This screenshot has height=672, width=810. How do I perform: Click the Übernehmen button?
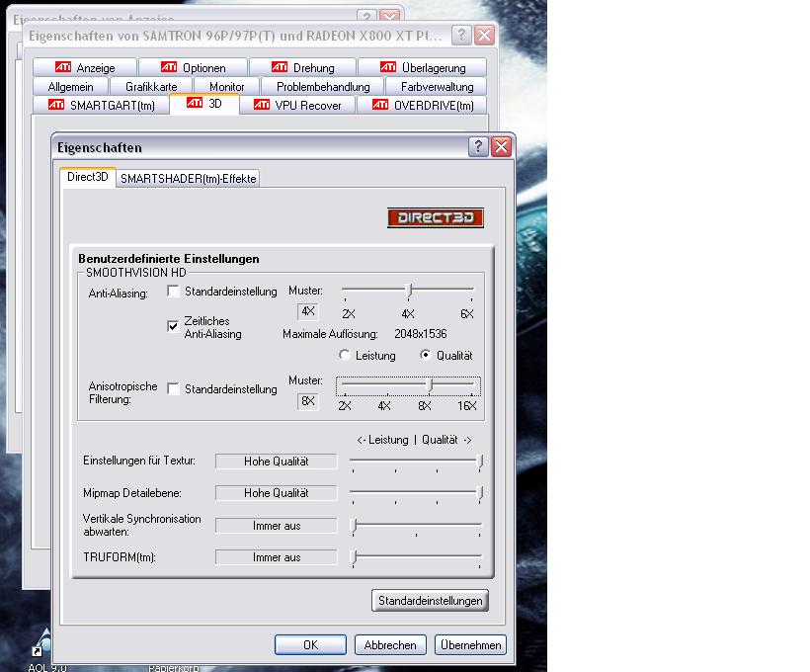coord(470,645)
